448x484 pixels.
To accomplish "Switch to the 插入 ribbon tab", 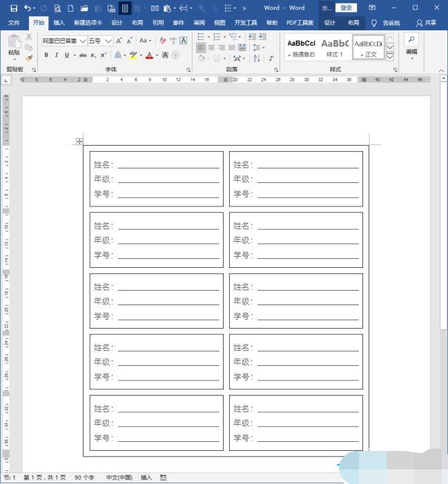I will point(59,23).
